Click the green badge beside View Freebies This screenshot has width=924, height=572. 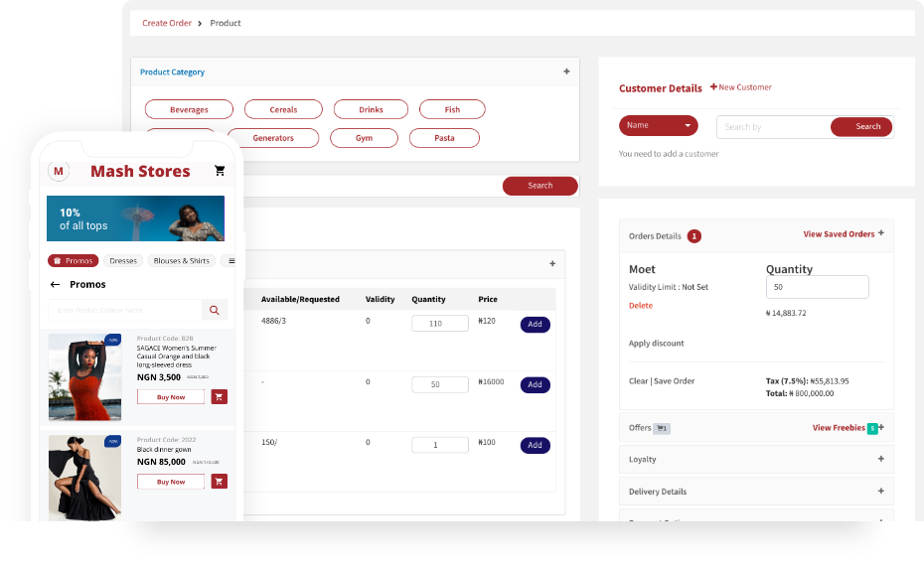pos(872,428)
